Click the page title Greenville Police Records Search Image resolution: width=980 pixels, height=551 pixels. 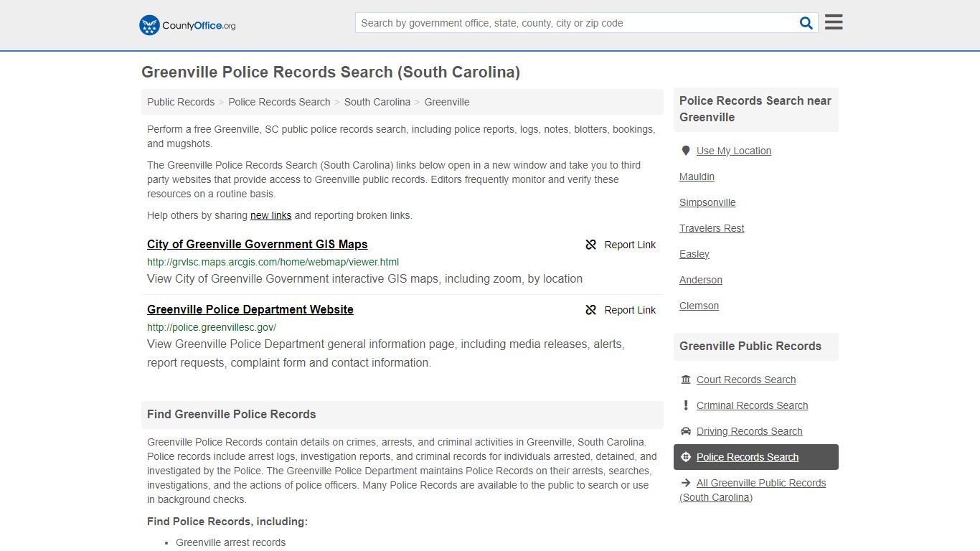point(331,72)
